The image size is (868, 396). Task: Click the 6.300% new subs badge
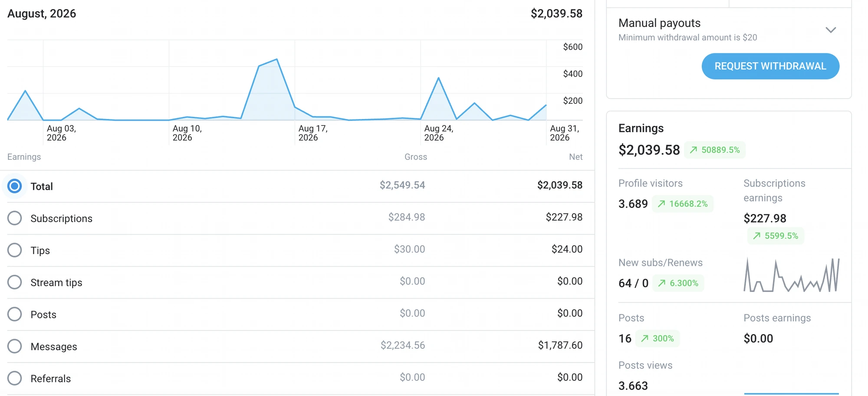pos(678,283)
